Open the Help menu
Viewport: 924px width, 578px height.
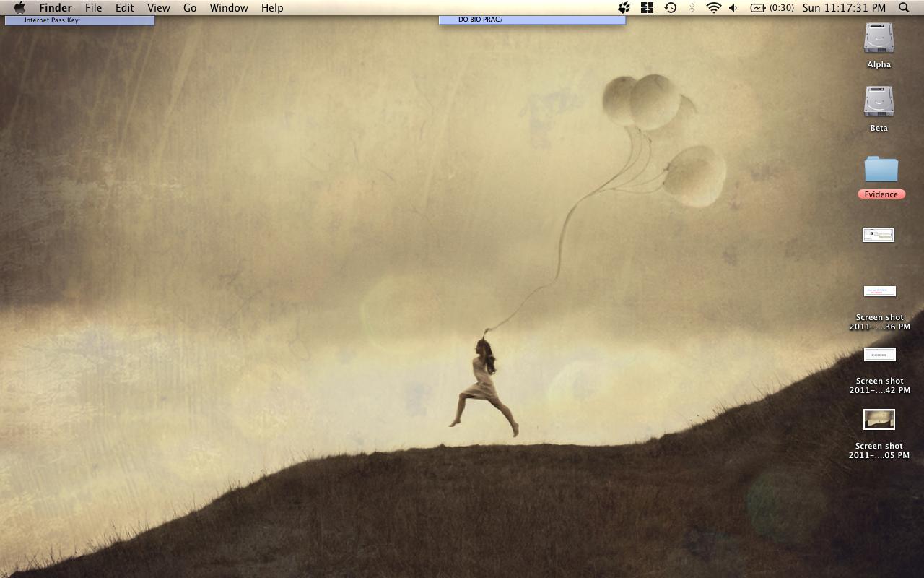tap(272, 8)
